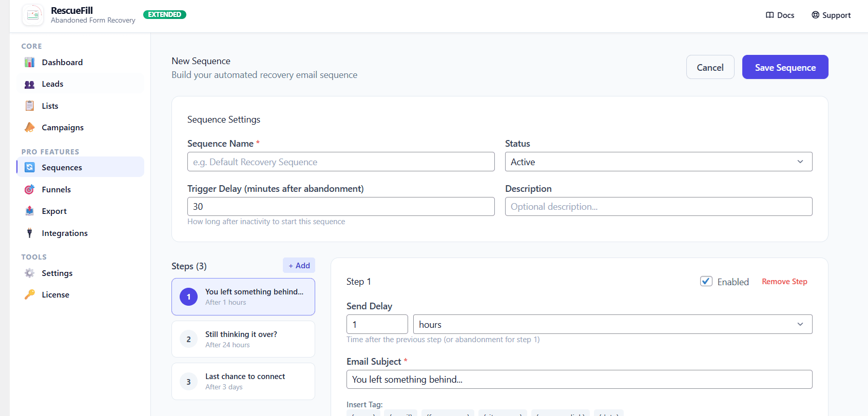The image size is (868, 416).
Task: Click the Docs book icon
Action: click(x=770, y=15)
